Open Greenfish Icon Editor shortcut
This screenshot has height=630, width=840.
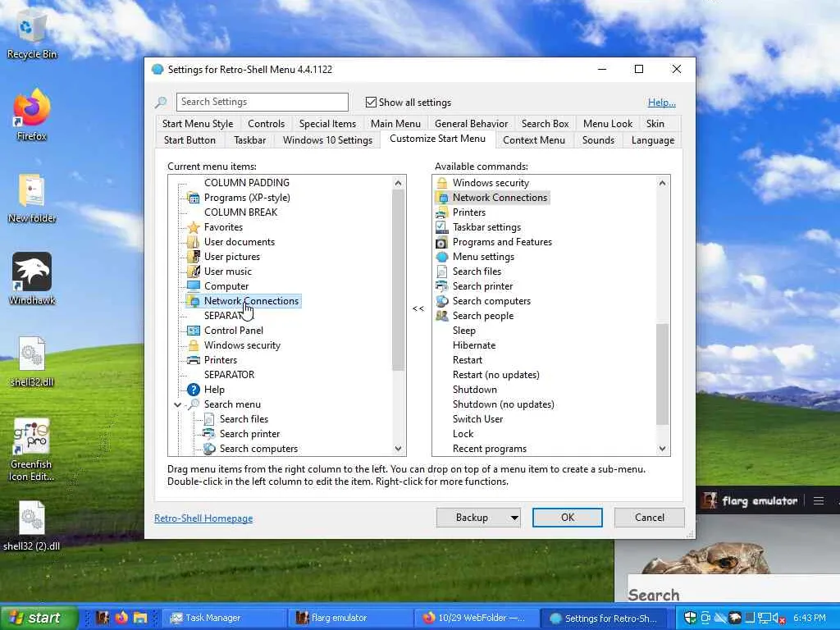32,449
